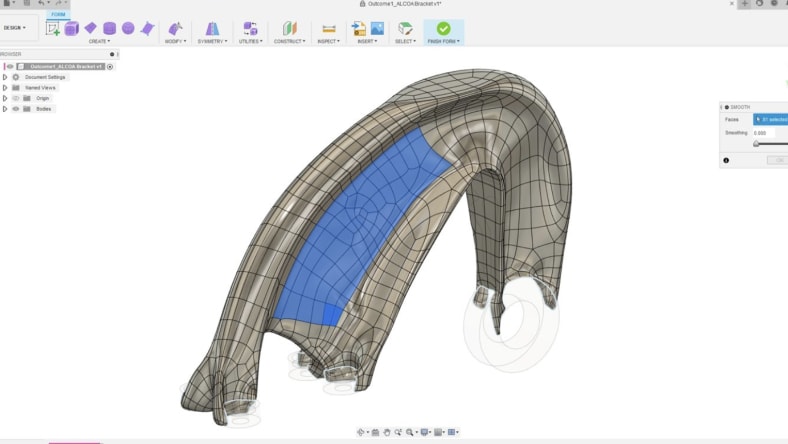Click the green Finish Form checkmark

pos(443,29)
